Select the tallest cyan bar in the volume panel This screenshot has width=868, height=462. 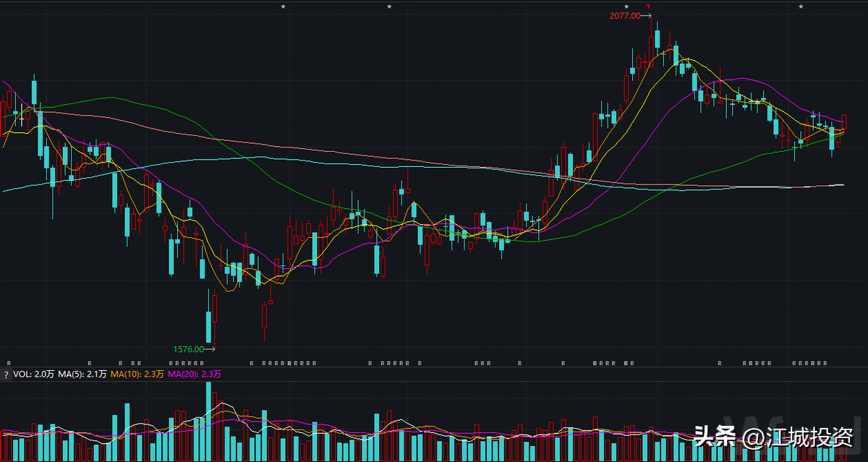pos(209,419)
